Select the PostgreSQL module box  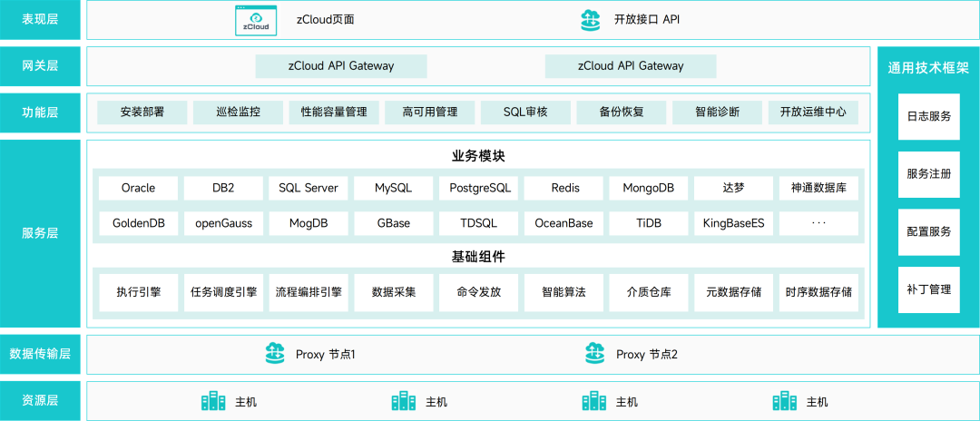pyautogui.click(x=479, y=188)
